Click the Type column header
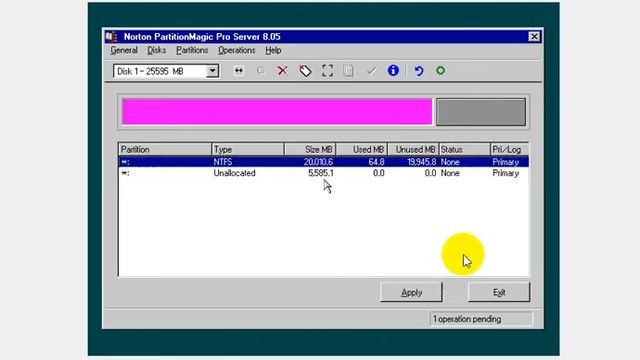Image resolution: width=640 pixels, height=360 pixels. point(248,149)
